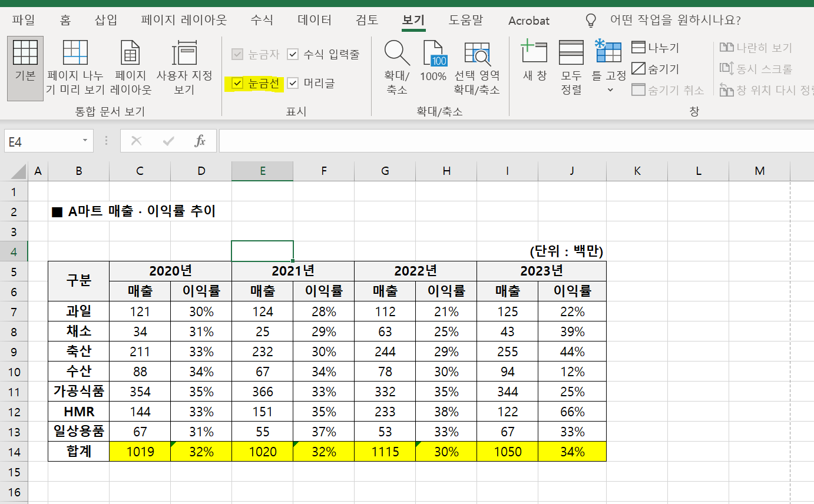Viewport: 814px width, 504px height.
Task: Open the 파일 tab
Action: 24,20
